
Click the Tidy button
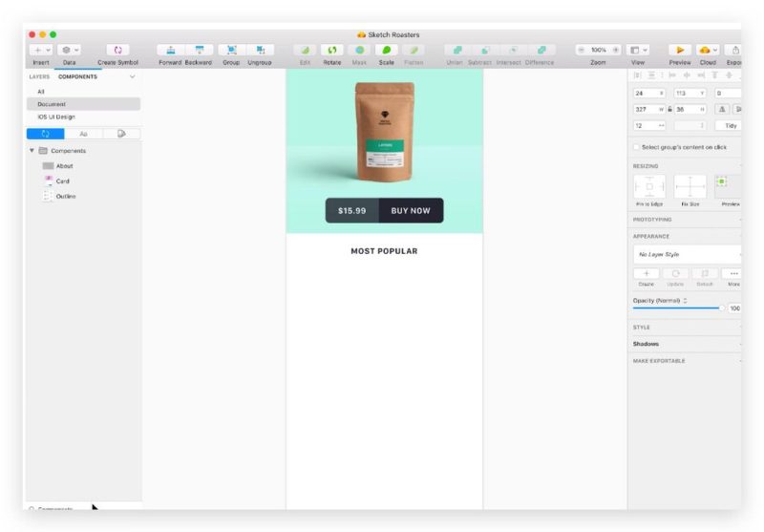[x=729, y=126]
